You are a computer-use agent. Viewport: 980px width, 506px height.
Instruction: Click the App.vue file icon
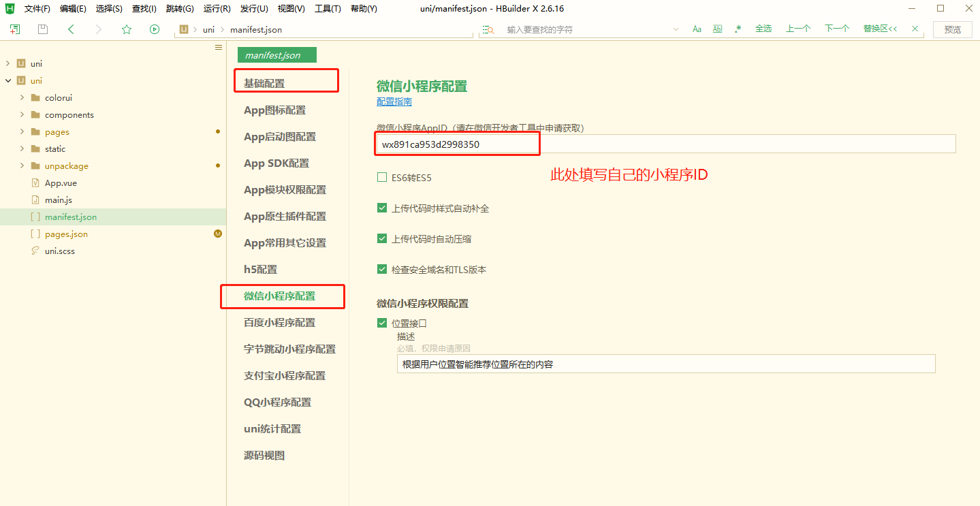point(35,183)
